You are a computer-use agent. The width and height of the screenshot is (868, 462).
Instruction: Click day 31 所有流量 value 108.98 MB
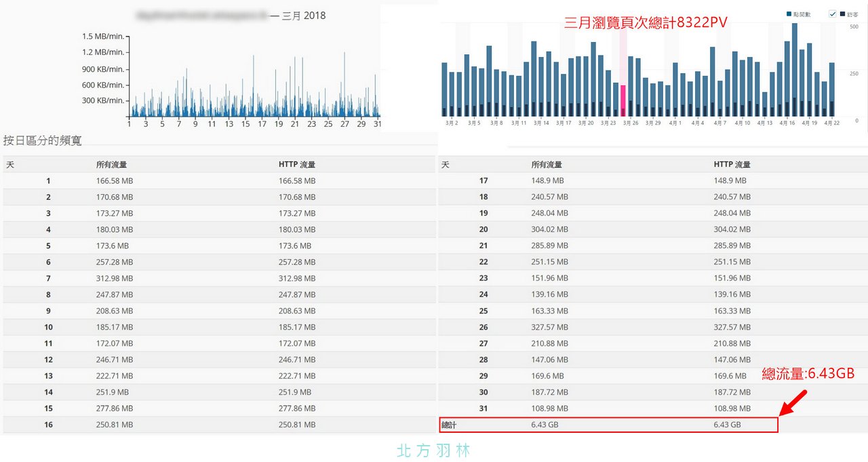coord(550,408)
